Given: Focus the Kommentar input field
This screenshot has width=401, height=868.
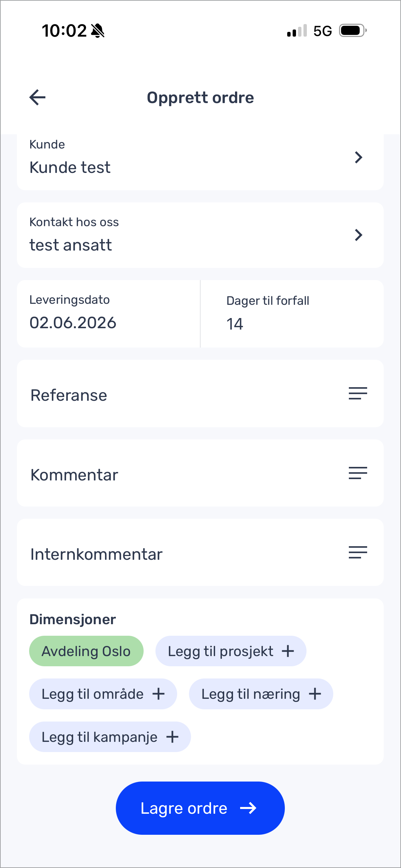Looking at the screenshot, I should (200, 473).
